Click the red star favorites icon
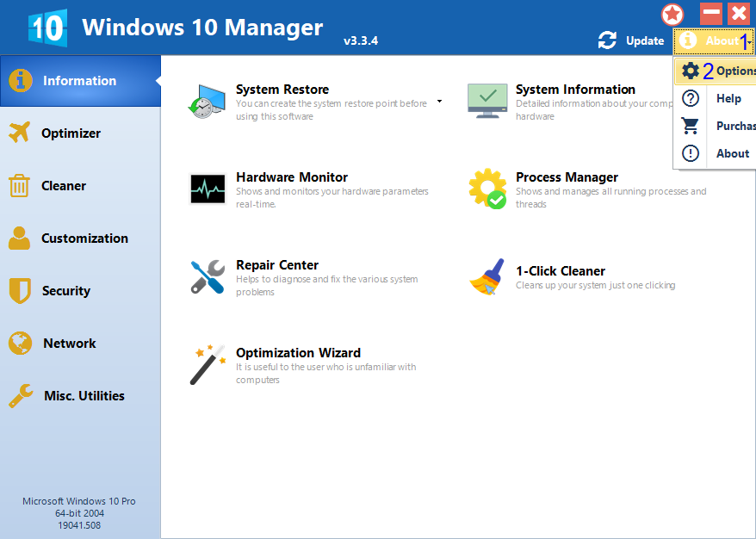 click(672, 15)
